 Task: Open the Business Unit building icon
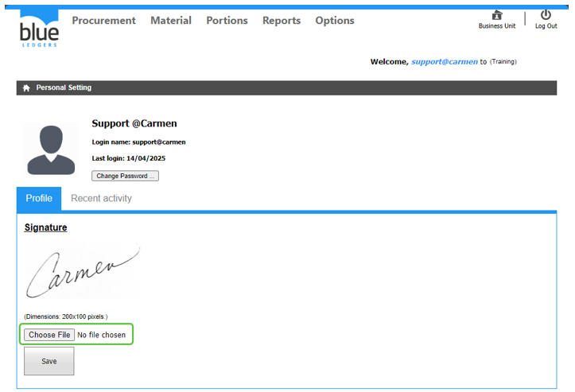(x=497, y=15)
